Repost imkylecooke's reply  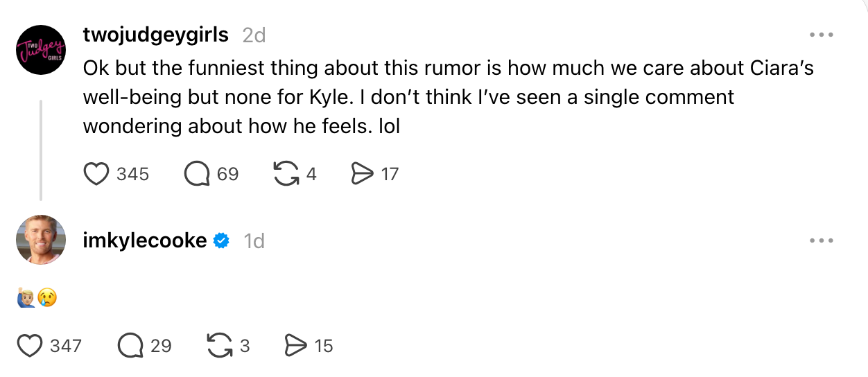click(219, 345)
